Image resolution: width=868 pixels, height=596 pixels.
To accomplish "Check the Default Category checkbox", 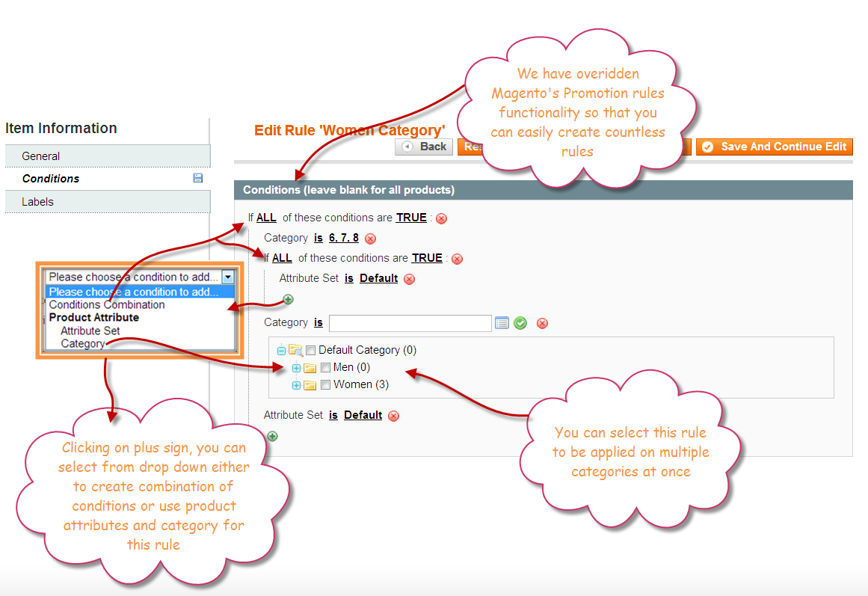I will pos(311,350).
